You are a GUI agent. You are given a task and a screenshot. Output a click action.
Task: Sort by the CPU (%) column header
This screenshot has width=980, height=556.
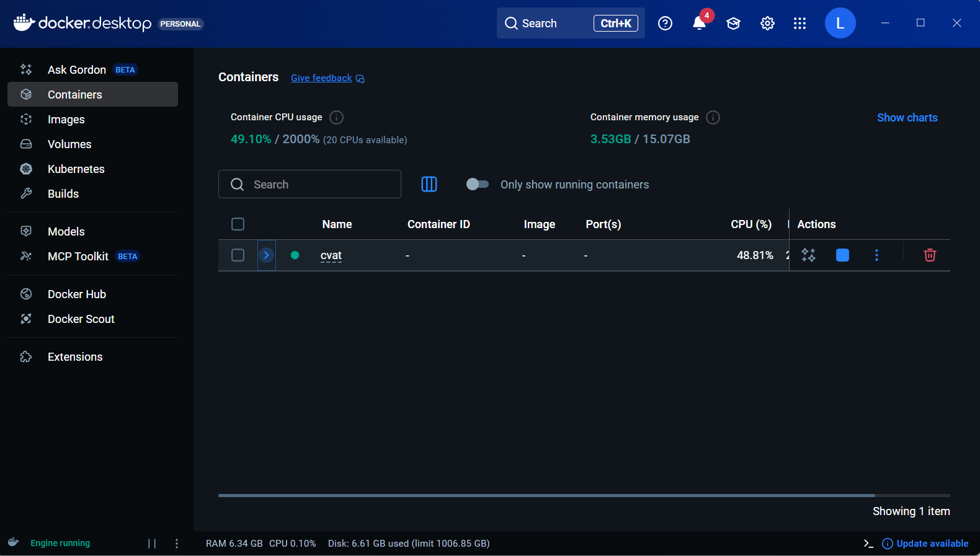[751, 224]
